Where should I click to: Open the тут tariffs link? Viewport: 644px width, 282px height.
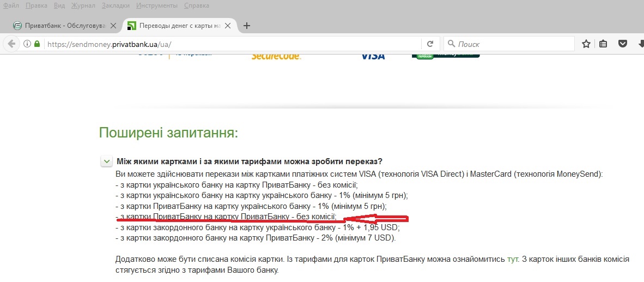point(513,259)
